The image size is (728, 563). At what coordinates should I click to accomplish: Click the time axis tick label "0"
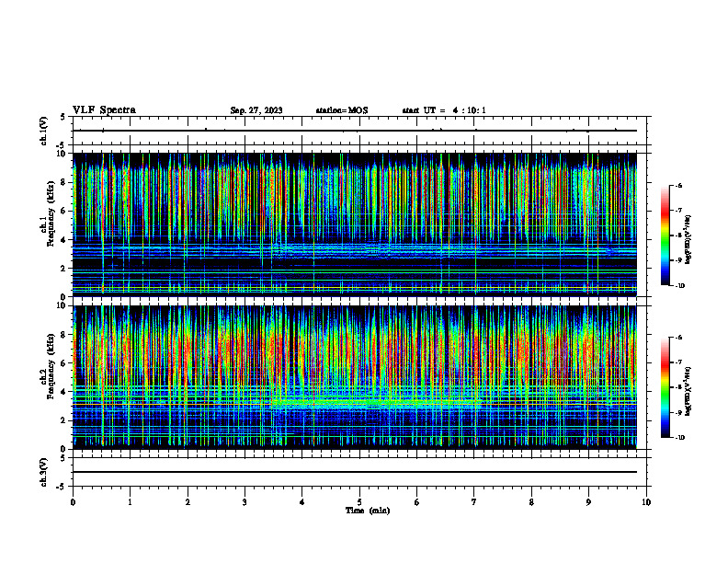point(73,502)
